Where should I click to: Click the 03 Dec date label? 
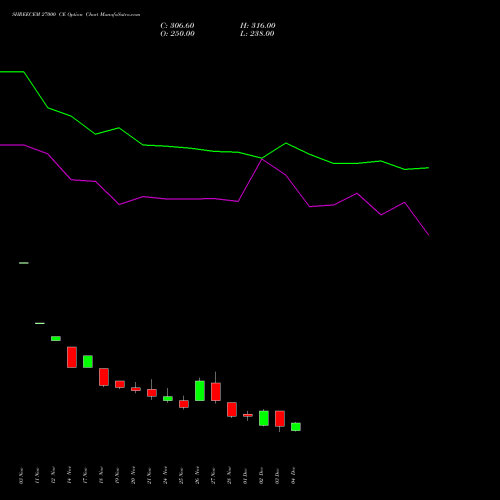point(277,476)
